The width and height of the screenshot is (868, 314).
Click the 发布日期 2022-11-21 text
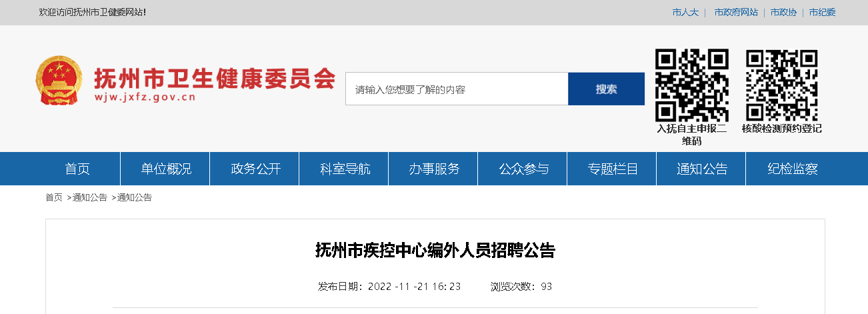pos(390,287)
